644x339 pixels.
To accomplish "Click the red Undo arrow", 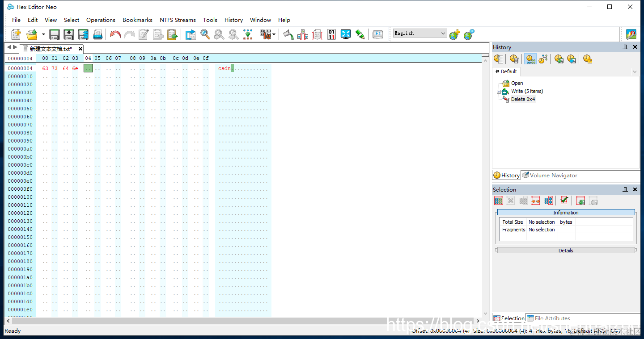I will [x=115, y=34].
